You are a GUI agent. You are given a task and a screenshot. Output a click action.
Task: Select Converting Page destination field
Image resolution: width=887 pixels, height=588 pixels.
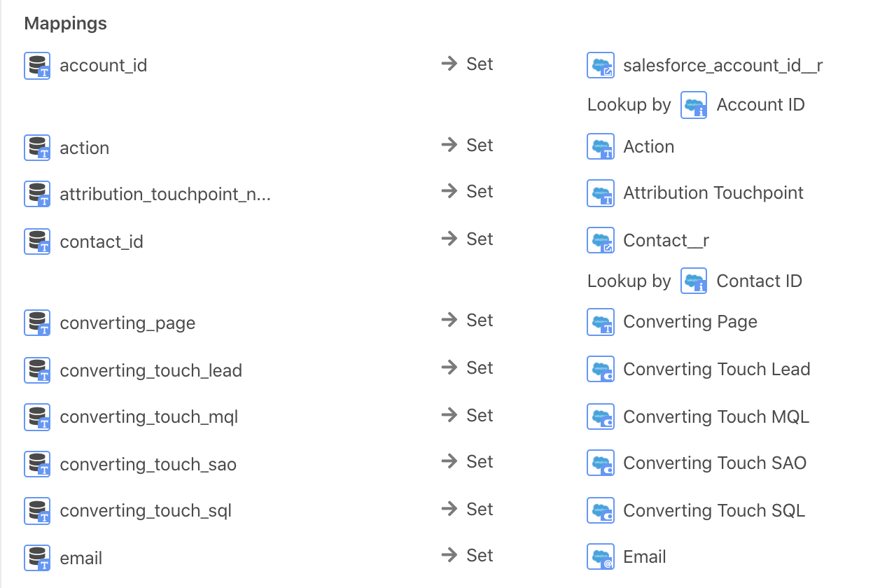pos(690,322)
